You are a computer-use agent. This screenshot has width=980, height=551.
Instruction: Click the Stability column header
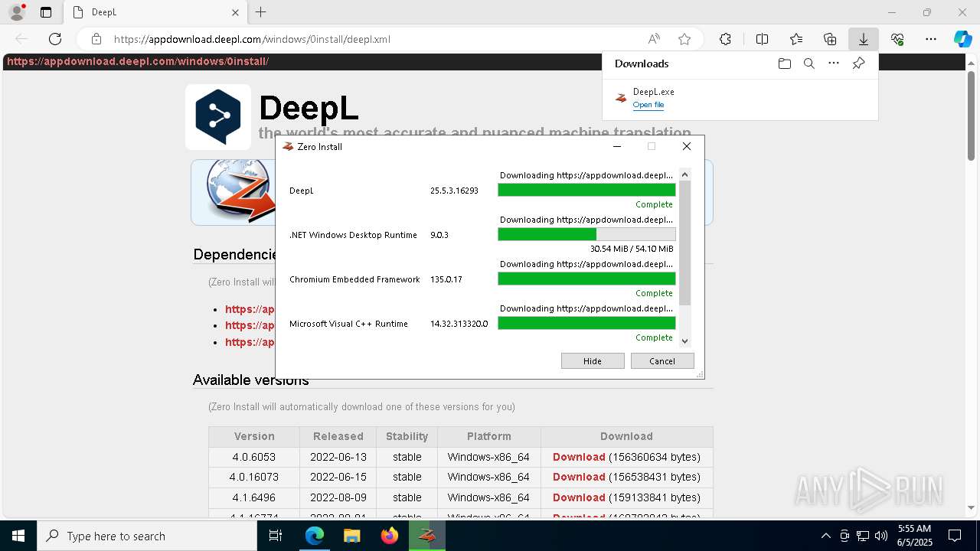click(407, 436)
